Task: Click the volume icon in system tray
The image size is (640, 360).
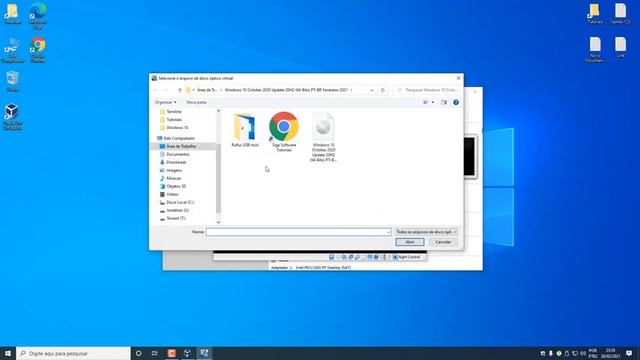Action: tap(583, 353)
